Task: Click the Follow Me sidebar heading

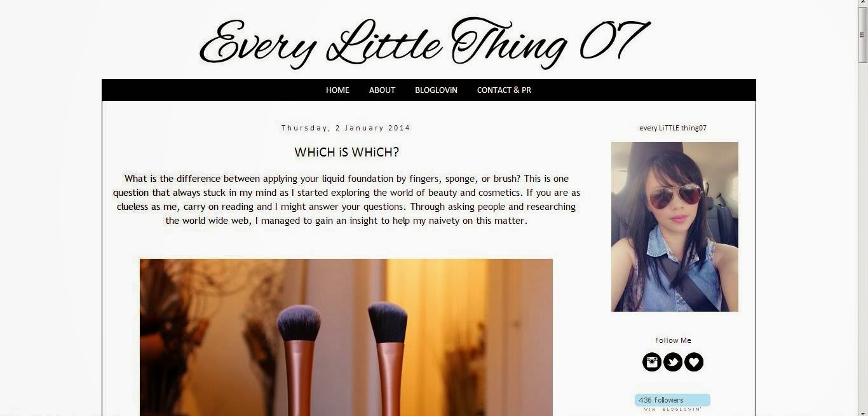Action: 673,340
